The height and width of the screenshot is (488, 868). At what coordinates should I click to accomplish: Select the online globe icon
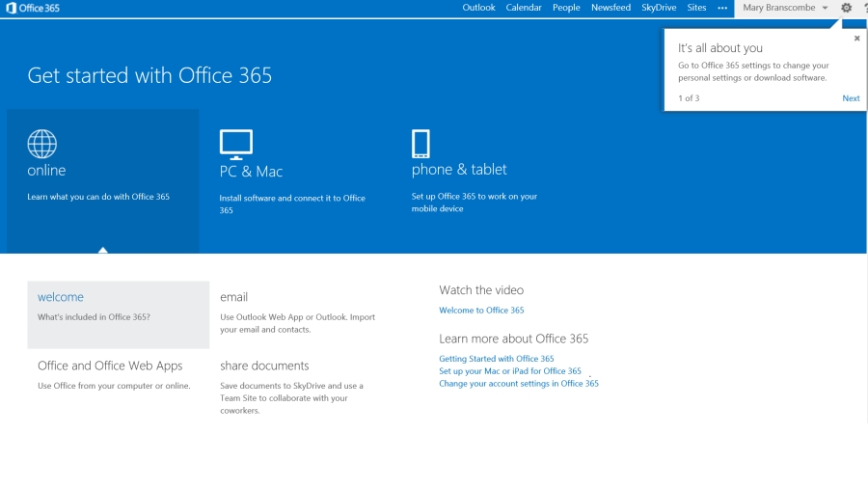point(42,144)
